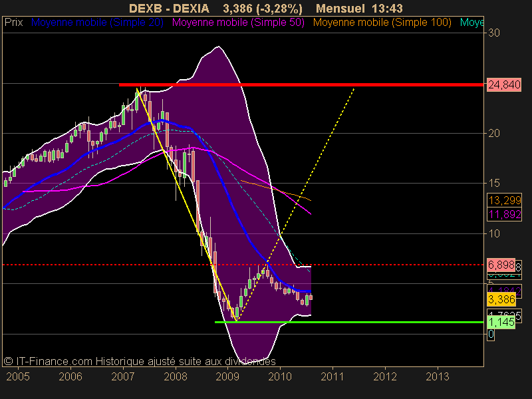
Task: Click the 2009 label on time axis
Action: click(227, 376)
